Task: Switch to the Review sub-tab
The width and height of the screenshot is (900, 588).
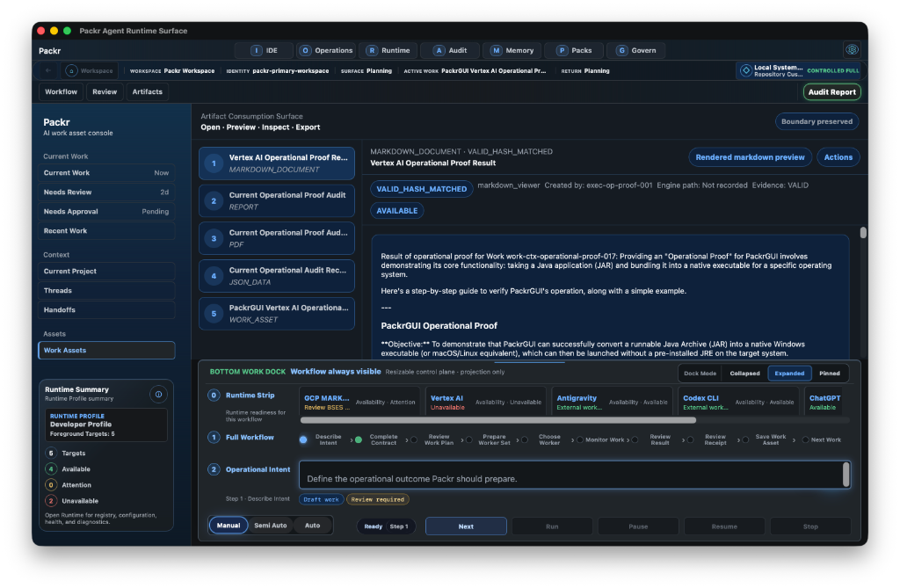Action: 105,92
